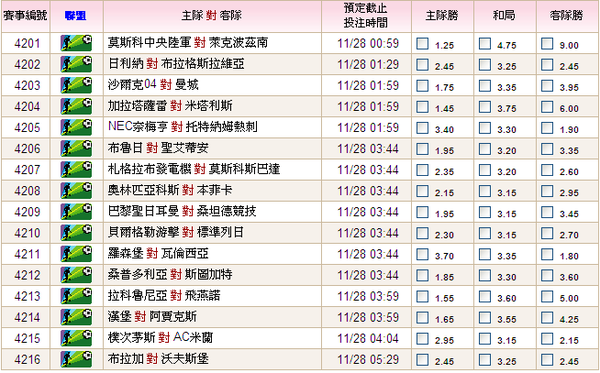The height and width of the screenshot is (373, 600).
Task: Click the league icon for match 4205
Action: click(x=76, y=127)
